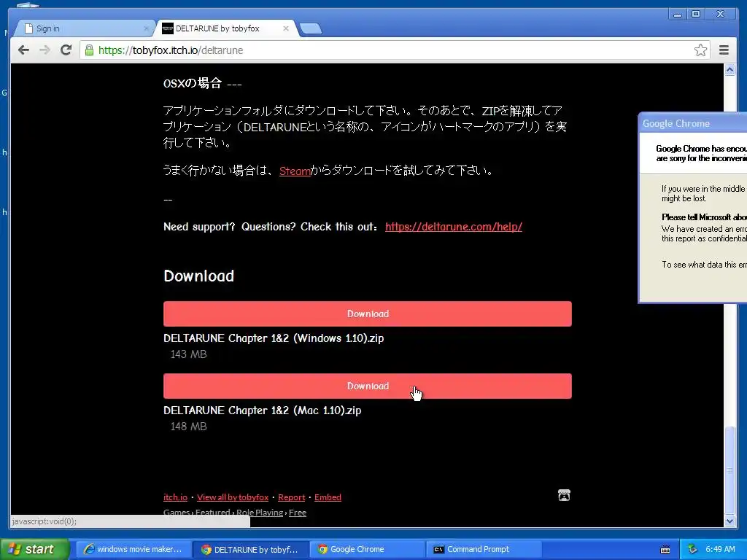Click the green padlock security icon
This screenshot has height=560, width=747.
(x=89, y=50)
